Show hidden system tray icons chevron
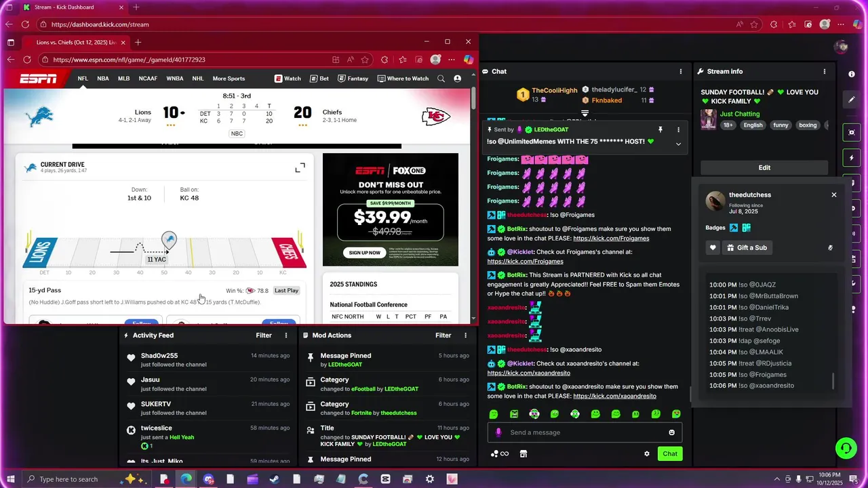This screenshot has height=488, width=868. tap(776, 479)
